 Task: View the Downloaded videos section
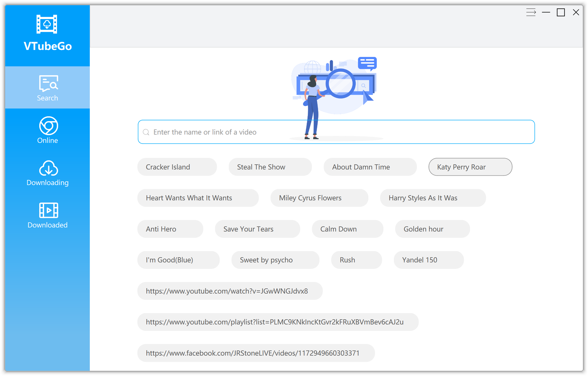pos(47,215)
